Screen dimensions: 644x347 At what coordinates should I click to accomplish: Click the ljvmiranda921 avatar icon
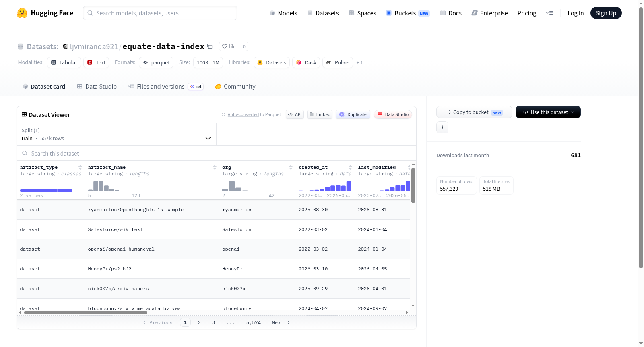pyautogui.click(x=65, y=46)
